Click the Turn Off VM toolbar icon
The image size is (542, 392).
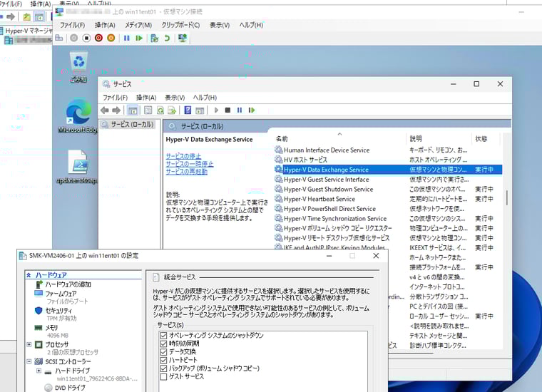tap(86, 38)
